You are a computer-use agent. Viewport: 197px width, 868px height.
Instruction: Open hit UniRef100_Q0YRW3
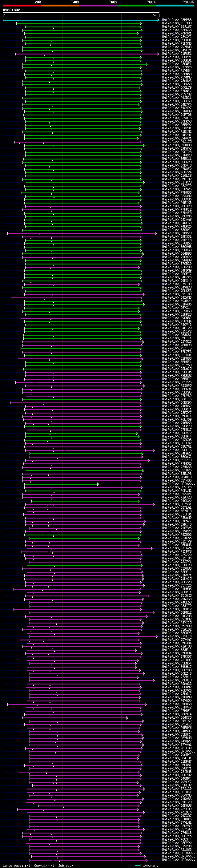coord(177,47)
